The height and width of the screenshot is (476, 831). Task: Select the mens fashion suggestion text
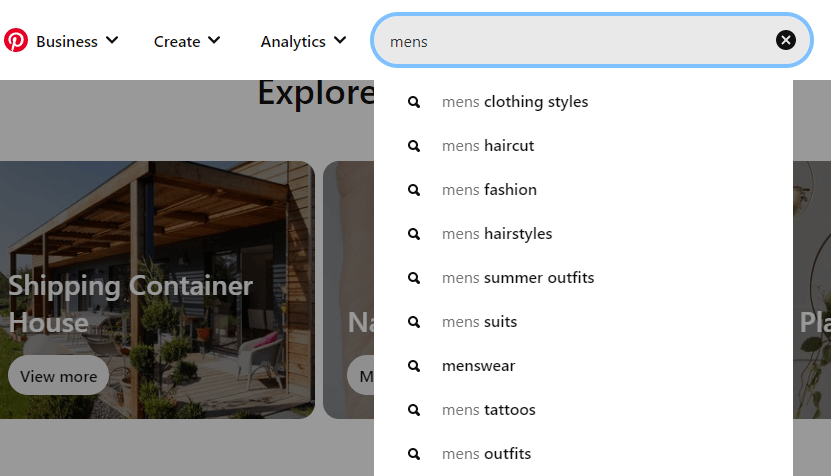489,190
